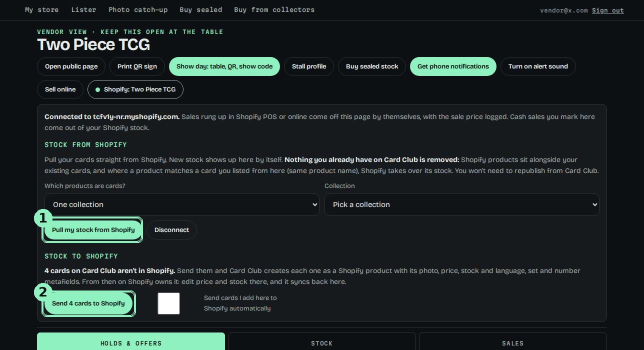Click 'Connected to tcfv1y-nr.myshopify.com.' text

pos(112,116)
